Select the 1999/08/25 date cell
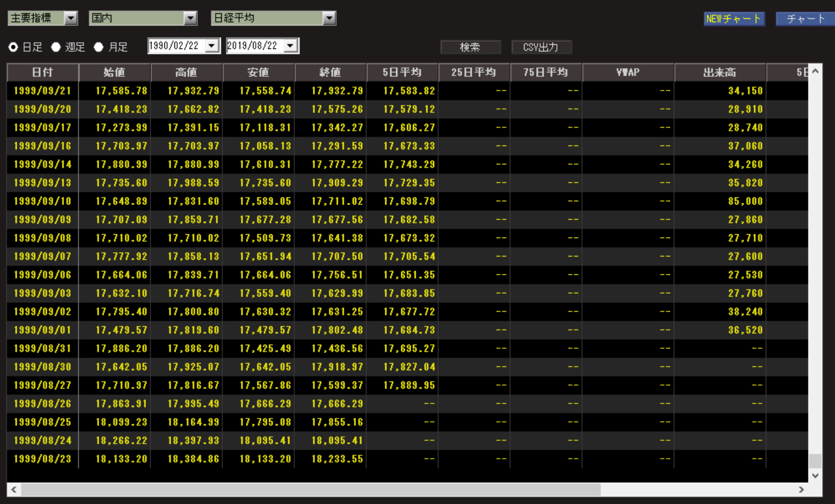This screenshot has height=504, width=835. coord(42,422)
